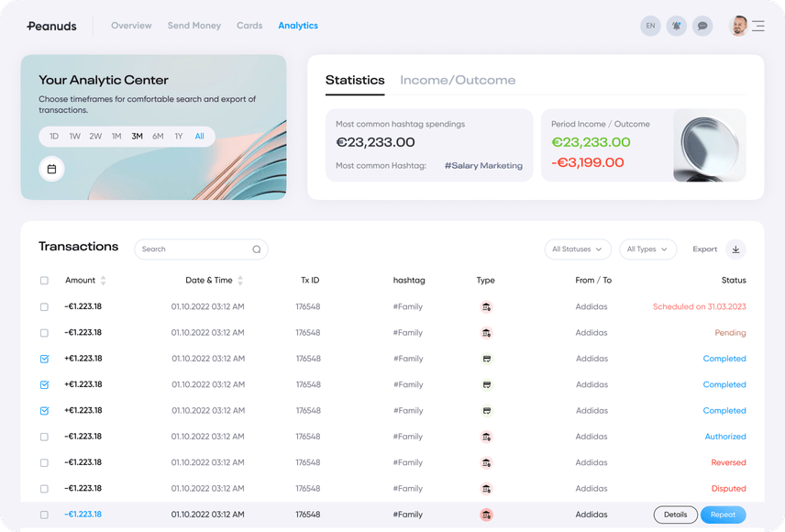Image resolution: width=785 pixels, height=532 pixels.
Task: Open the Send Money page
Action: 193,26
